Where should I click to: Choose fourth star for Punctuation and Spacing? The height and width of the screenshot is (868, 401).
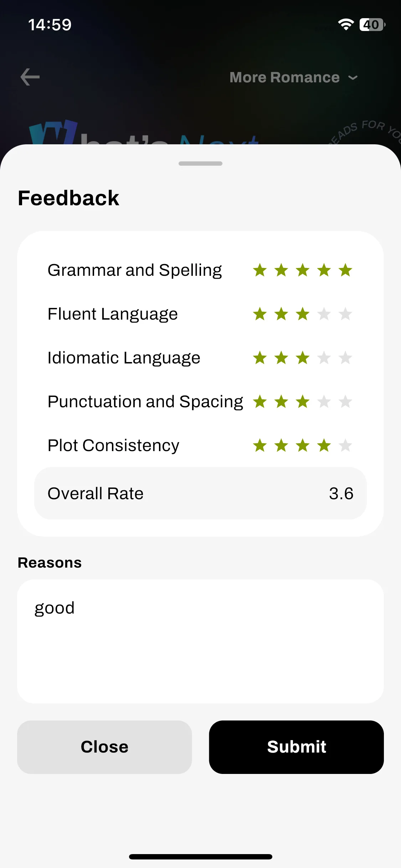(x=324, y=402)
